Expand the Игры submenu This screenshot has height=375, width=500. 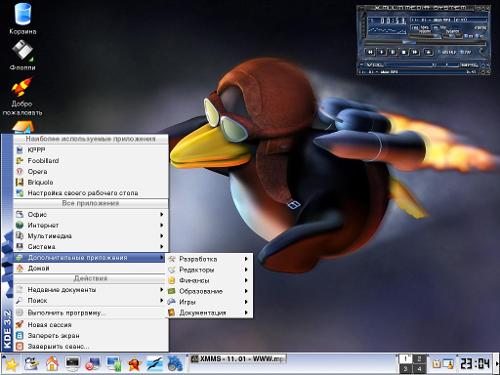pos(210,302)
